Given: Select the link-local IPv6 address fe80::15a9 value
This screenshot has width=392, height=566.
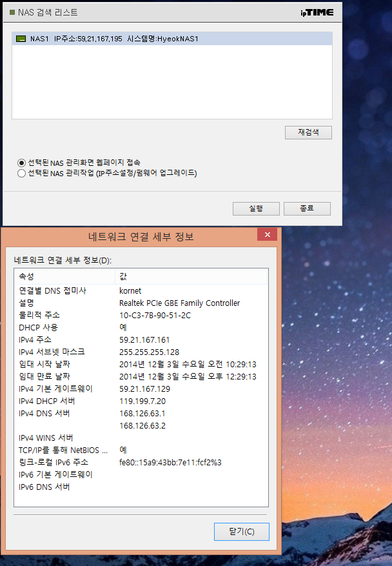Looking at the screenshot, I should 170,462.
